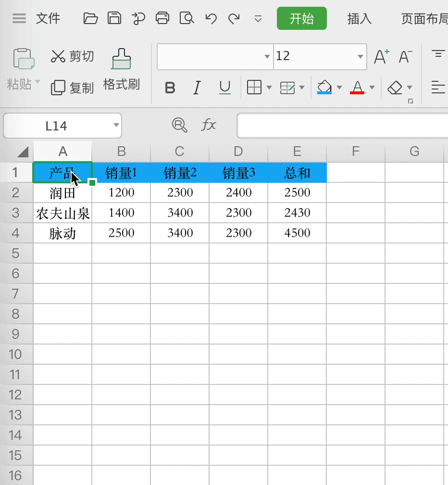This screenshot has width=448, height=485.
Task: Activate the 格式刷 format painter
Action: tap(122, 70)
